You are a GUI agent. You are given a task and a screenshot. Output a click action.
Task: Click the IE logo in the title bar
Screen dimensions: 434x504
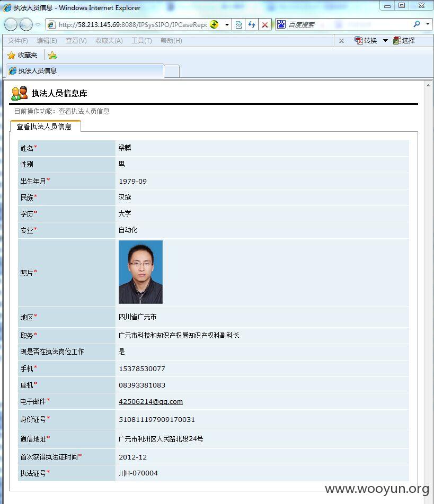point(7,7)
